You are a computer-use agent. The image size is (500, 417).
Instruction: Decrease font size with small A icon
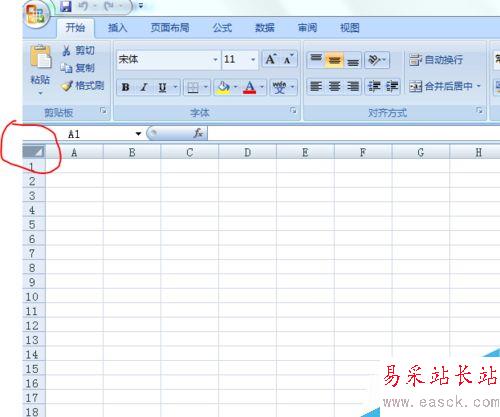coord(288,59)
